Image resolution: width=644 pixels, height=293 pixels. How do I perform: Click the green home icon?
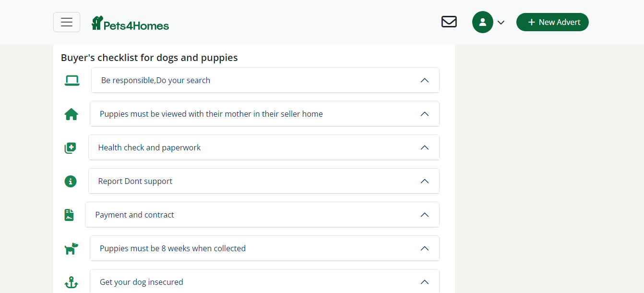click(71, 114)
